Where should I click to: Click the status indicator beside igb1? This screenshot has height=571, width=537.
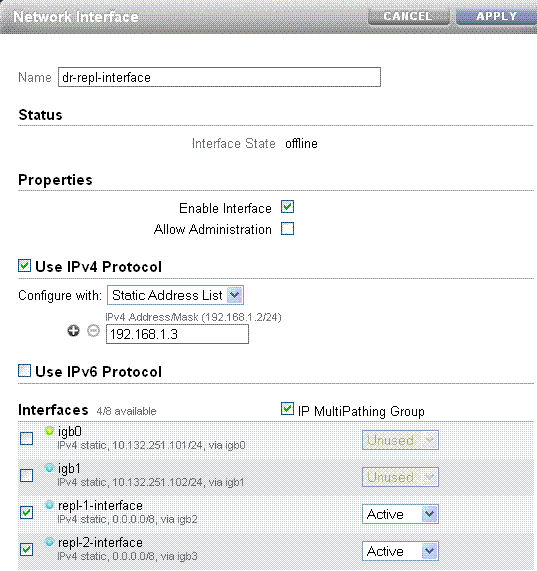point(50,468)
